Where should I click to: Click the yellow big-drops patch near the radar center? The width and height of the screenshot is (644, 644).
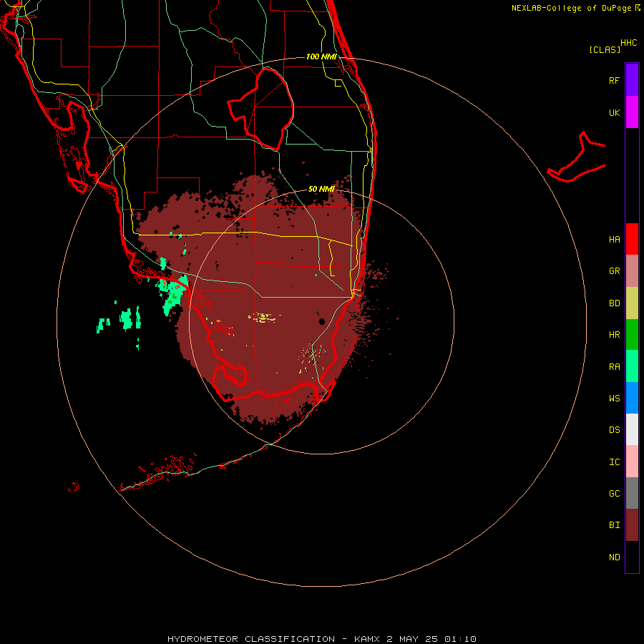point(265,317)
